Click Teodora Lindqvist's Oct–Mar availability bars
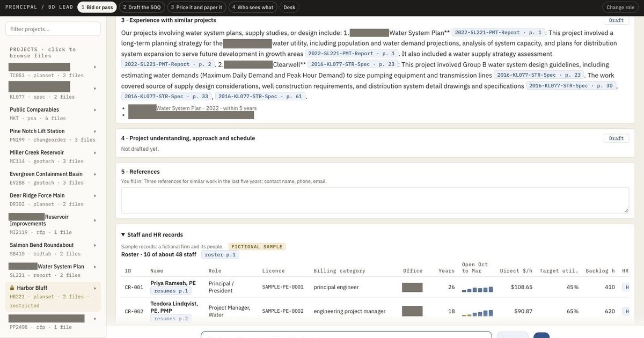Image resolution: width=644 pixels, height=338 pixels. pos(478,313)
